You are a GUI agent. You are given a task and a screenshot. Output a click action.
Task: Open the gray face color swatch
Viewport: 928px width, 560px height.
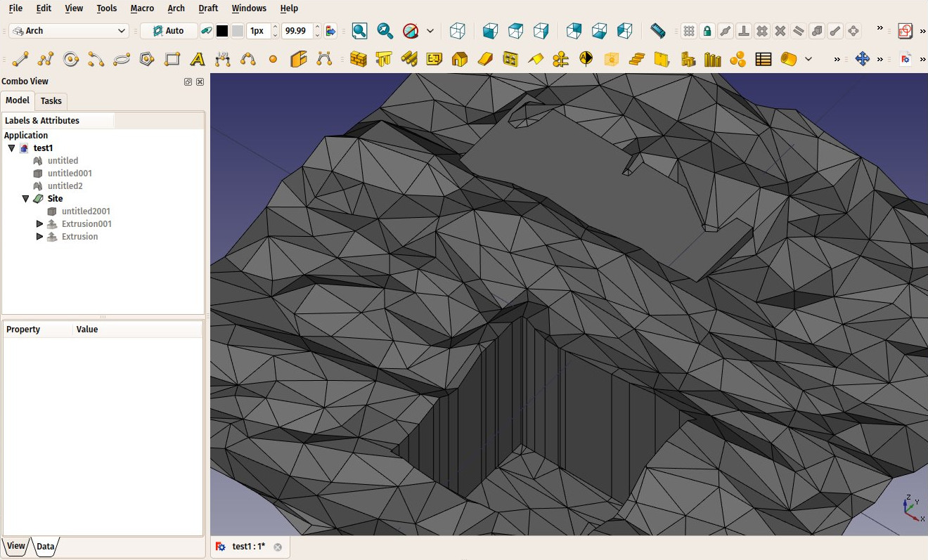click(x=238, y=31)
